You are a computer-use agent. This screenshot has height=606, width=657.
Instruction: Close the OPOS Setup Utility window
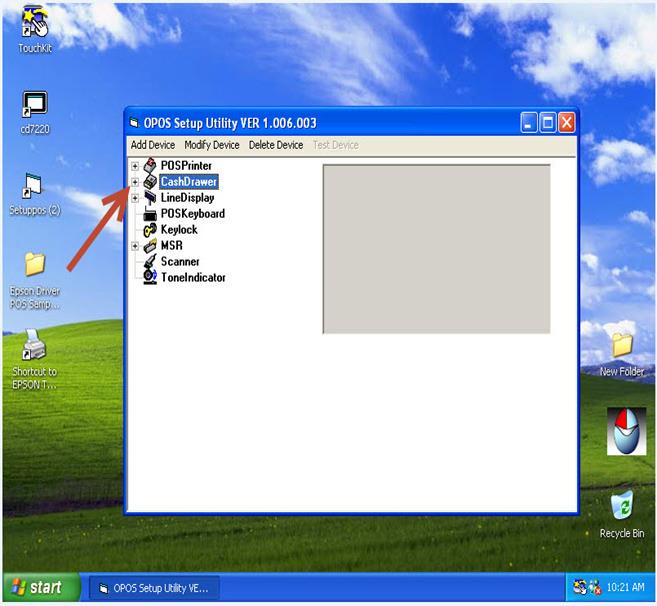(x=566, y=123)
